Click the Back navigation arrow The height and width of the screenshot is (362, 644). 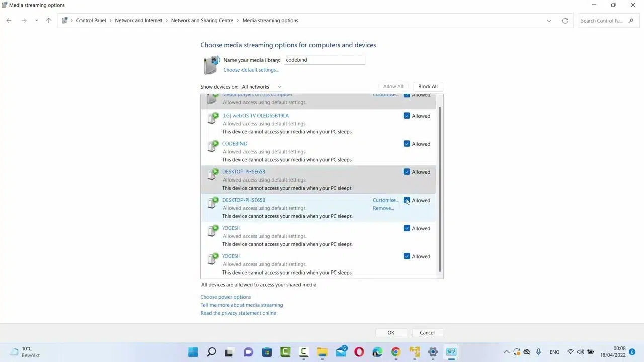9,21
